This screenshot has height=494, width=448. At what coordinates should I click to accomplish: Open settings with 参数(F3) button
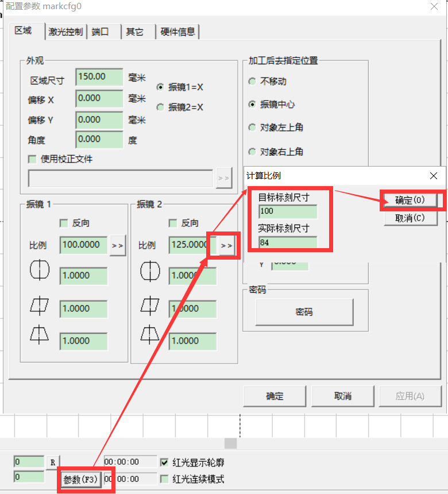tap(80, 480)
